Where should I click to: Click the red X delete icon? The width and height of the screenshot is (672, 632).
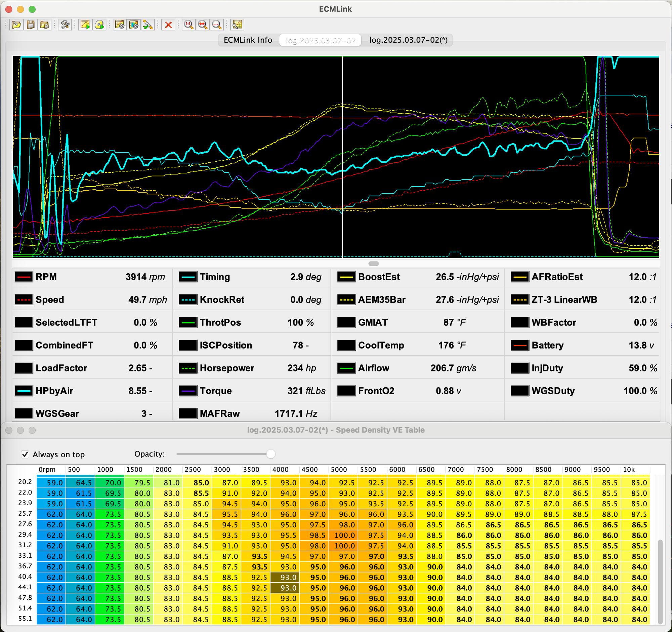pyautogui.click(x=168, y=25)
